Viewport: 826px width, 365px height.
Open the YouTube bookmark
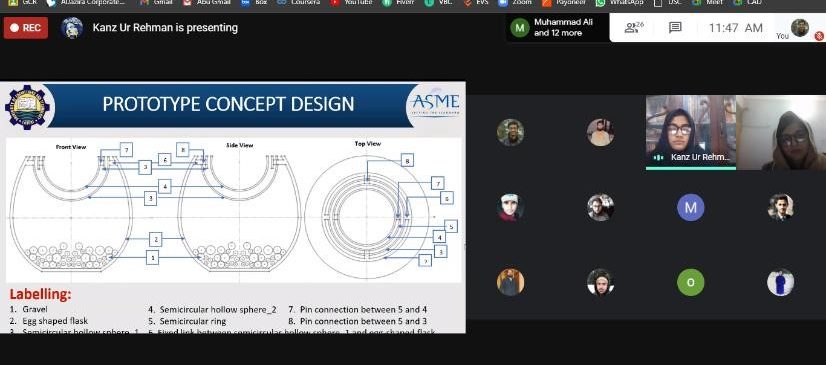351,3
